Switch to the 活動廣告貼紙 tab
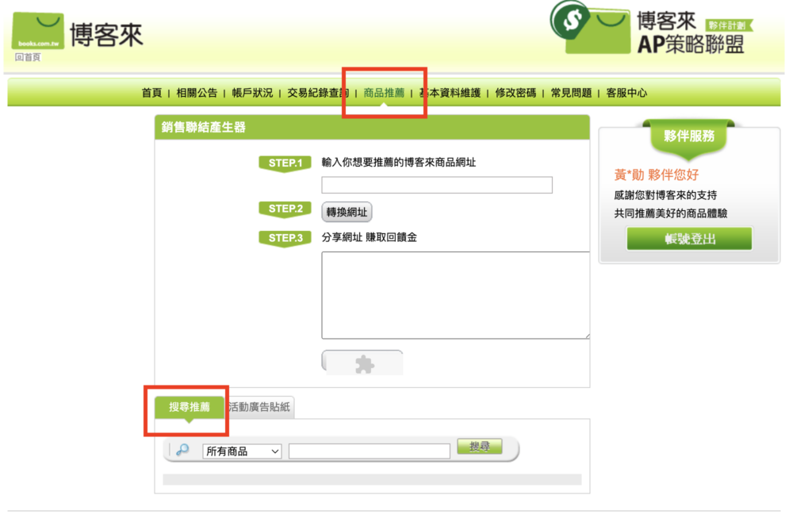 point(260,409)
